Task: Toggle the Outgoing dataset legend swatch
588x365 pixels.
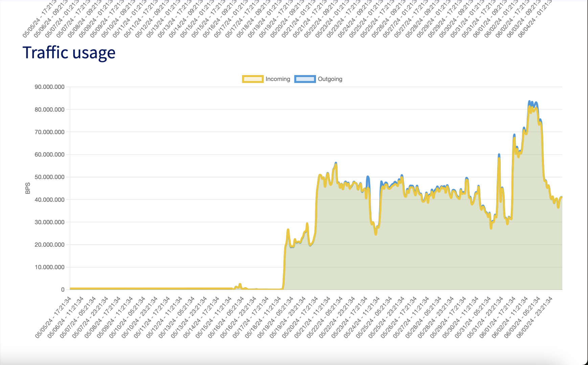Action: click(305, 79)
